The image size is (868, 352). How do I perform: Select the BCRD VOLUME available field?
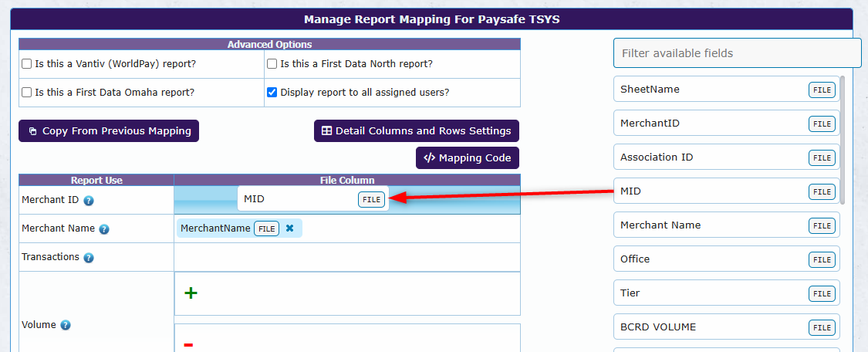point(727,327)
